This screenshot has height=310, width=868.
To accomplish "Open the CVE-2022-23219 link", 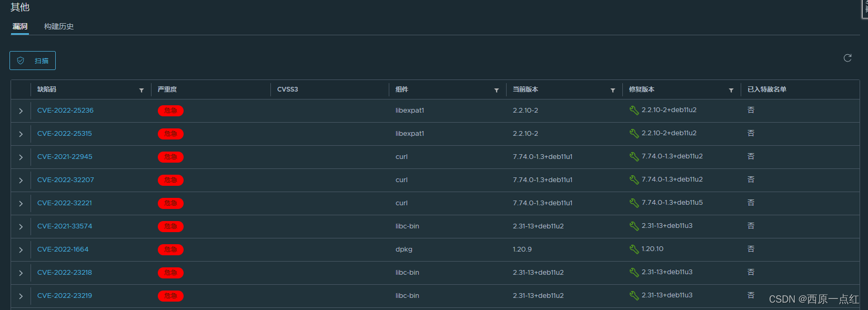I will point(65,296).
